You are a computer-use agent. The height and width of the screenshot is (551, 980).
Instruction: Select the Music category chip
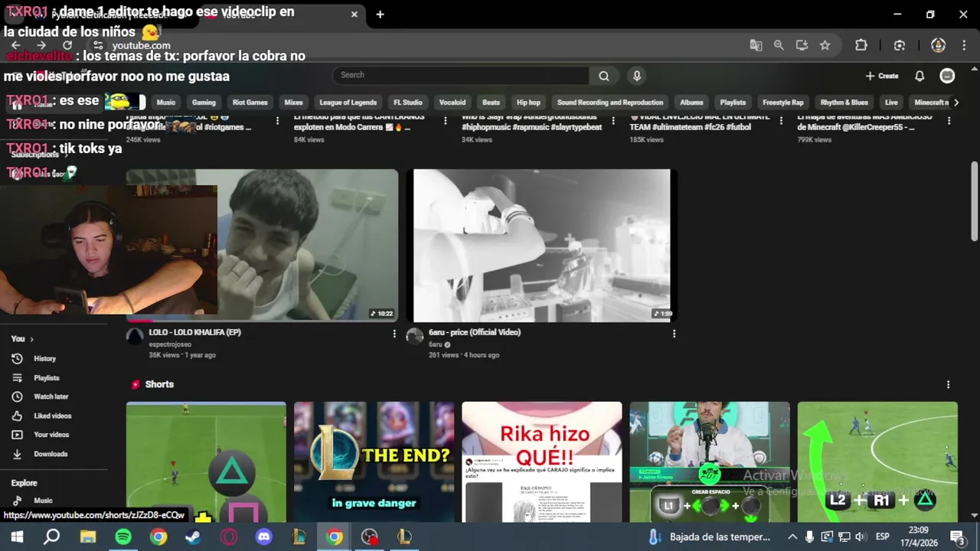[166, 103]
